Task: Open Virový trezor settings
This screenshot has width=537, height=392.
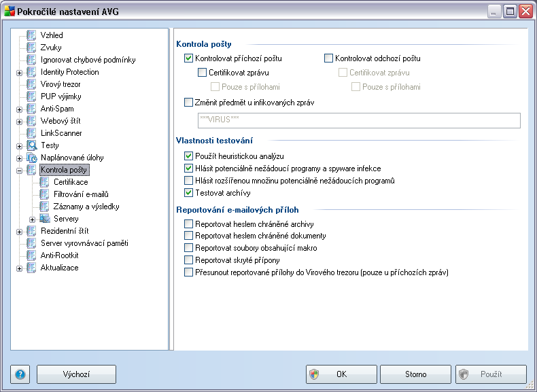Action: (60, 84)
